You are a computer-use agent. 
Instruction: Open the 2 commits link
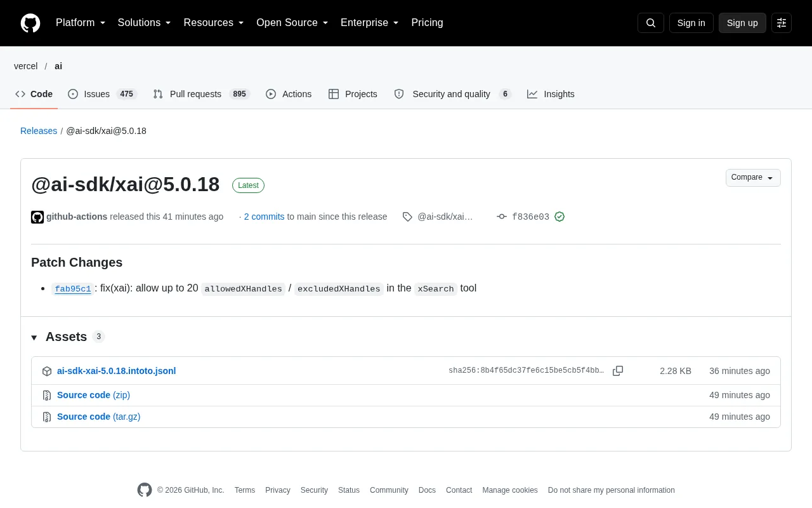264,217
